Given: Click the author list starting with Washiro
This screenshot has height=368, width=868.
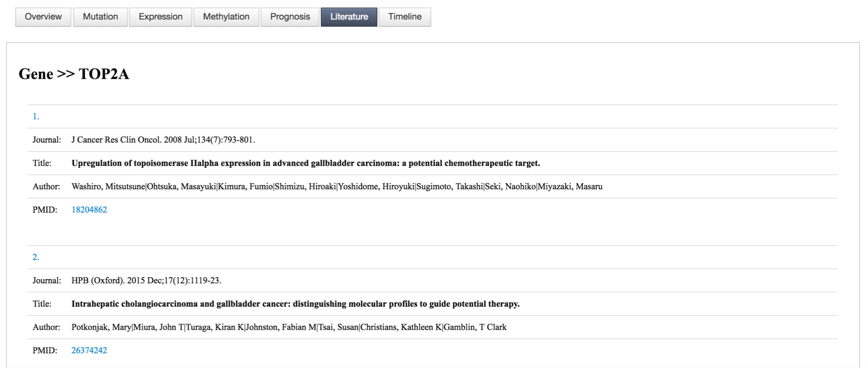Looking at the screenshot, I should tap(336, 186).
